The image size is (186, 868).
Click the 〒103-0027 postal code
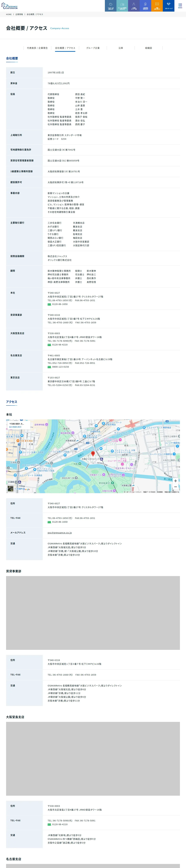(x=54, y=378)
